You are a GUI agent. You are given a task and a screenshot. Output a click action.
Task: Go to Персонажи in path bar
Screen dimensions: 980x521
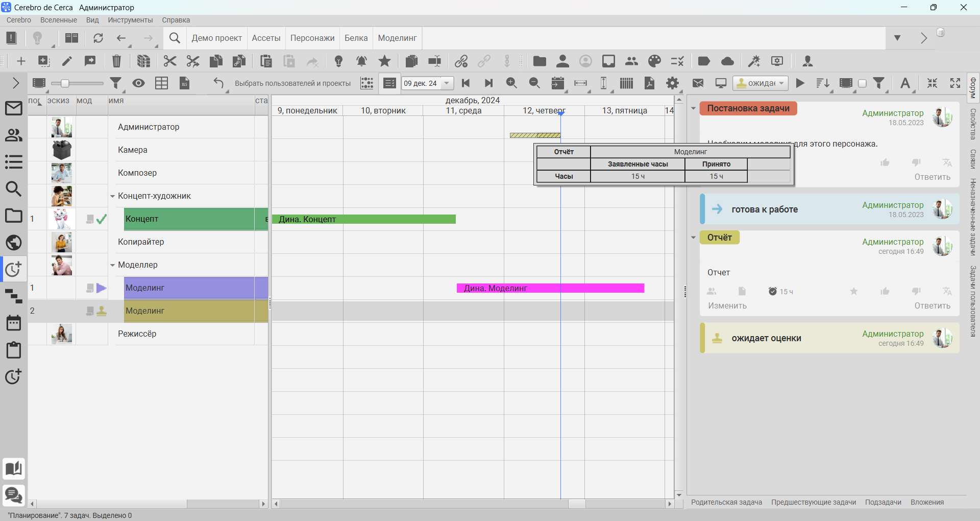[x=312, y=38]
